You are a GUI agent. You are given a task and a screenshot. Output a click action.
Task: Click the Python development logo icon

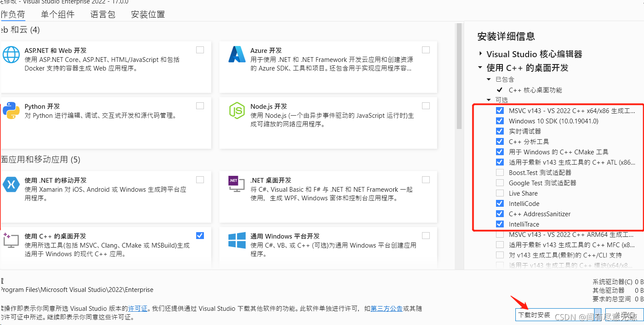pos(11,110)
